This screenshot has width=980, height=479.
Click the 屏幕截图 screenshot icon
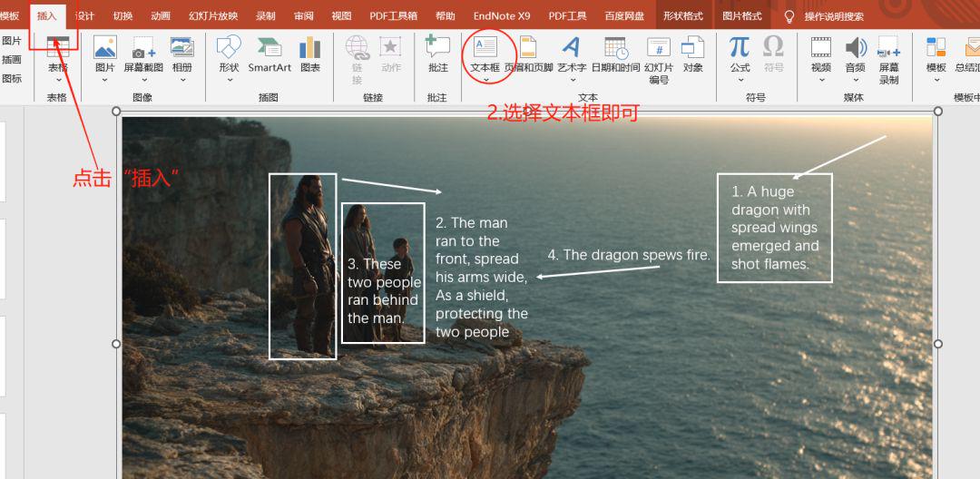[x=143, y=47]
